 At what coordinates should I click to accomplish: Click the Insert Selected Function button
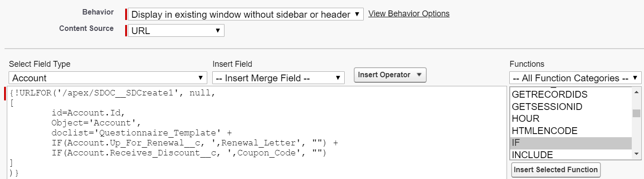tap(556, 170)
